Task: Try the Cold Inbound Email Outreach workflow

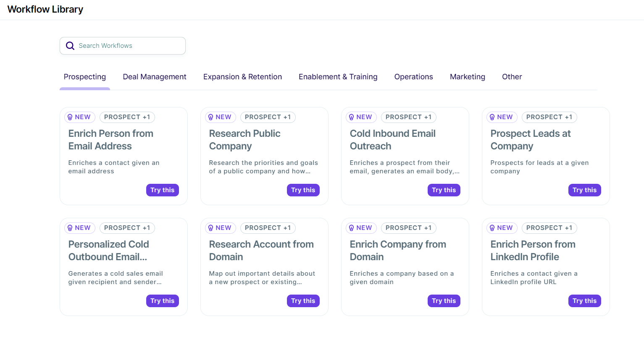Action: [x=444, y=190]
